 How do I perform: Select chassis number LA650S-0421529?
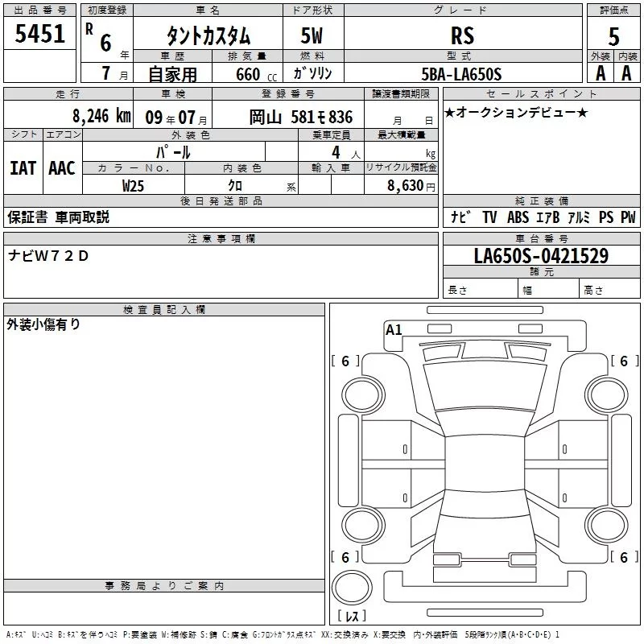(540, 257)
